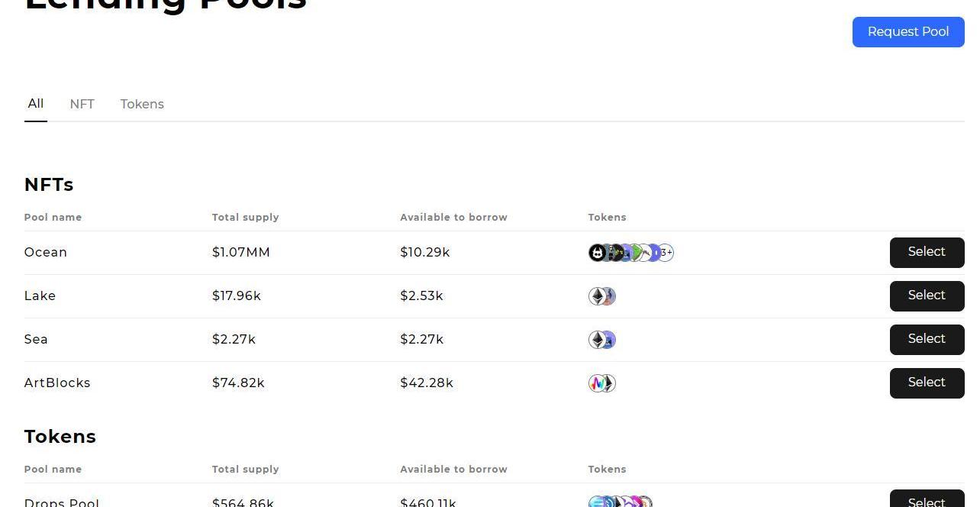Click the green token icon in Ocean pool
Image resolution: width=980 pixels, height=507 pixels.
(x=635, y=253)
